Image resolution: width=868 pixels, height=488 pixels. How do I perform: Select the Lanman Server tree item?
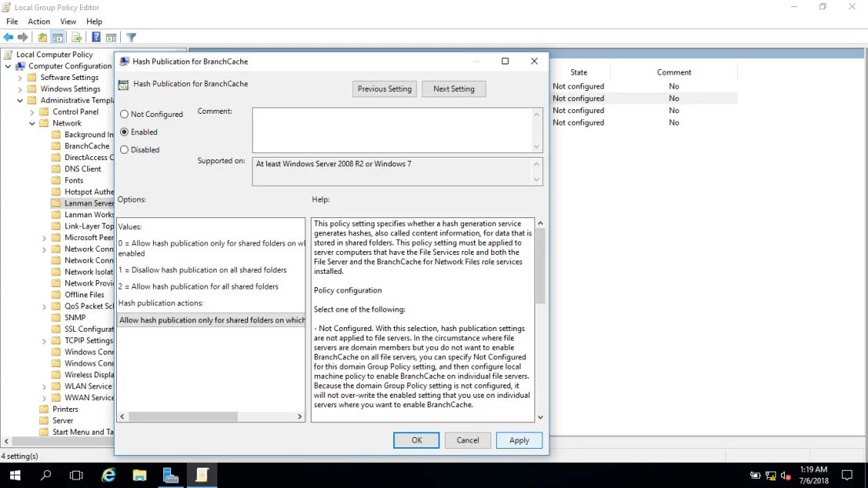pos(89,203)
